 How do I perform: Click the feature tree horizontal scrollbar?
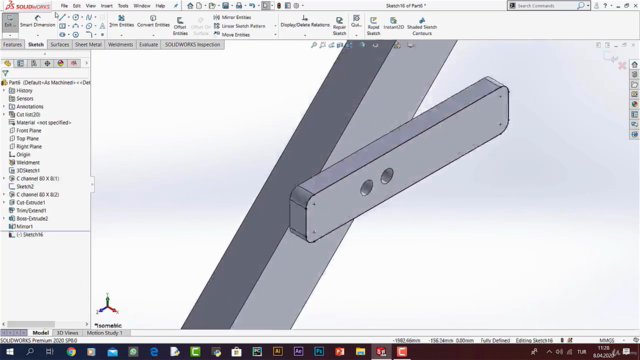click(x=31, y=324)
